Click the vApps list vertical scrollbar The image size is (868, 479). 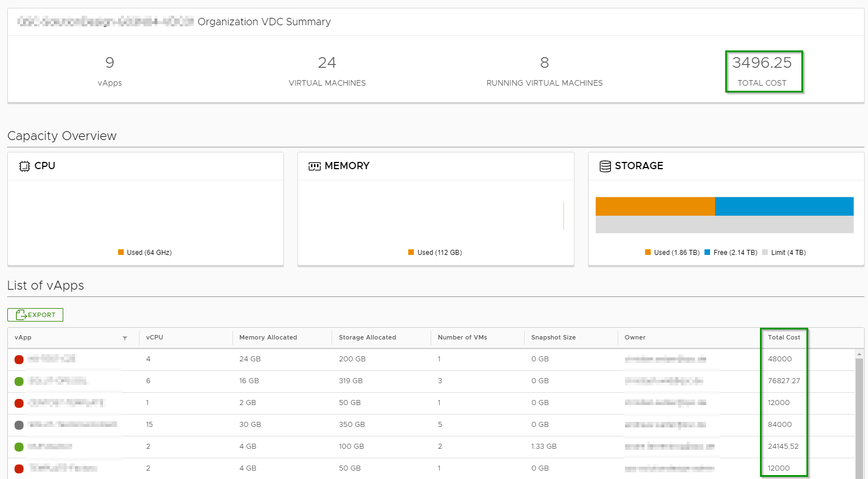[x=859, y=415]
